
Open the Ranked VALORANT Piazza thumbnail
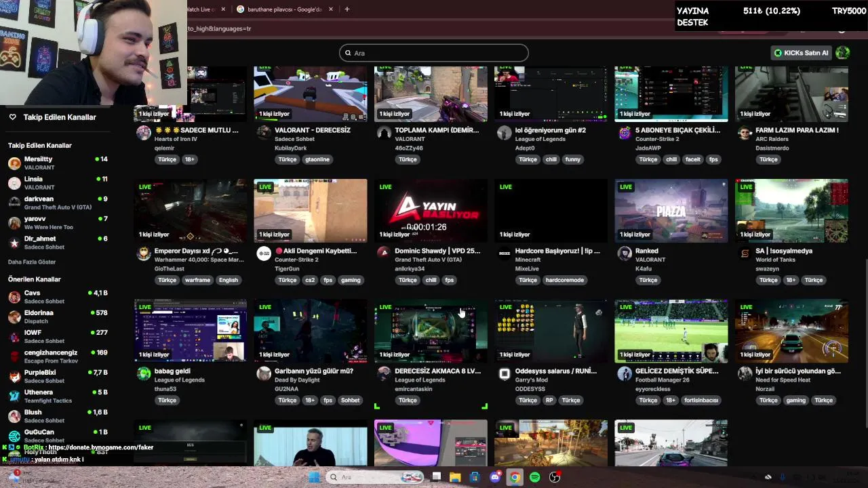coord(671,211)
